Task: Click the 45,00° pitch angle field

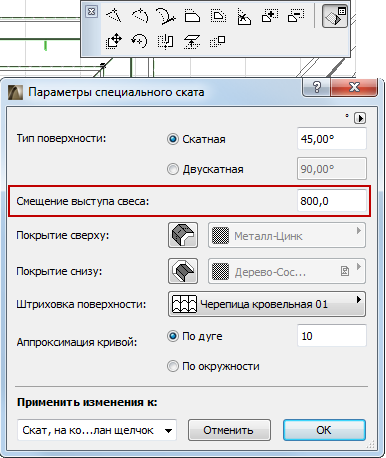Action: pos(332,138)
